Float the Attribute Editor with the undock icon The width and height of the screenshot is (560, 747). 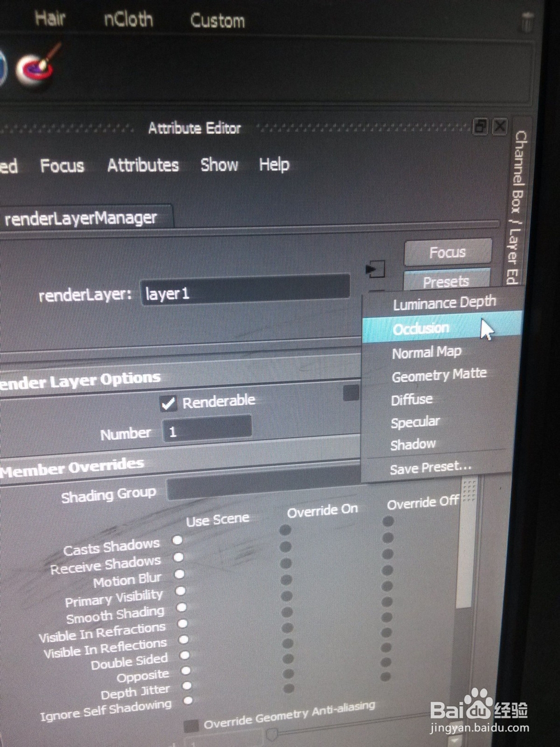pyautogui.click(x=480, y=126)
